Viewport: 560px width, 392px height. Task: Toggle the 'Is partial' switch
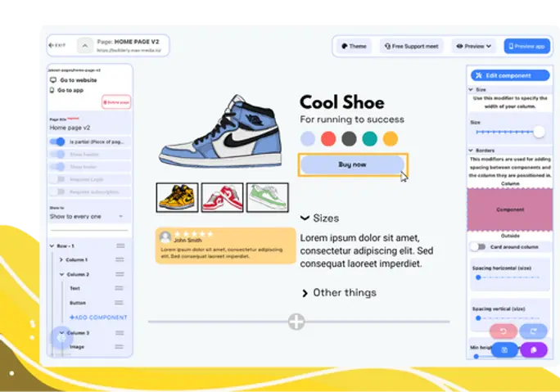coord(57,142)
